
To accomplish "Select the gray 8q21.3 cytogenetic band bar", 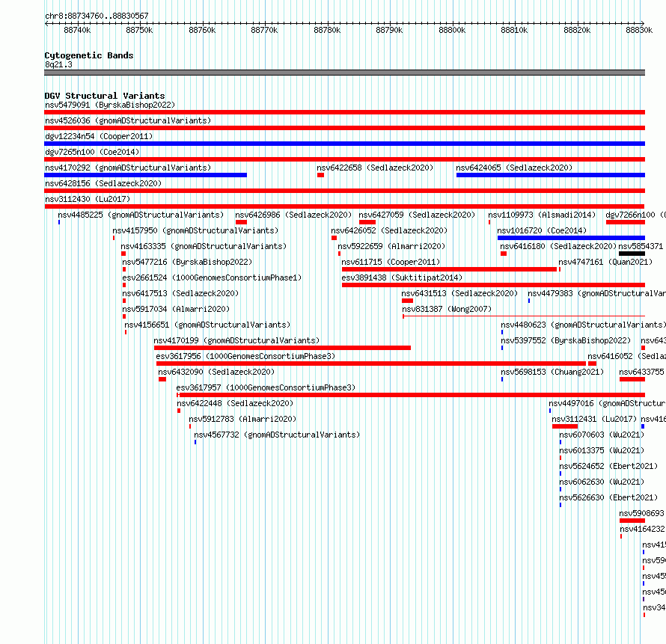I will (x=344, y=73).
